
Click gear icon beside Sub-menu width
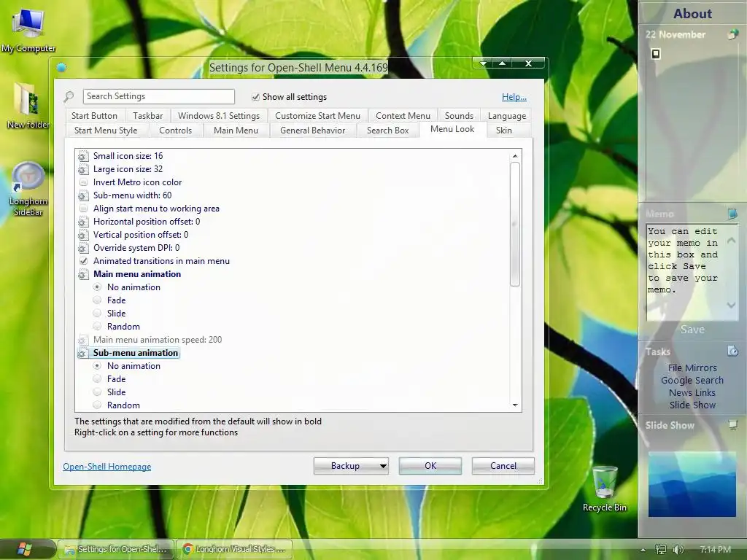coord(83,195)
